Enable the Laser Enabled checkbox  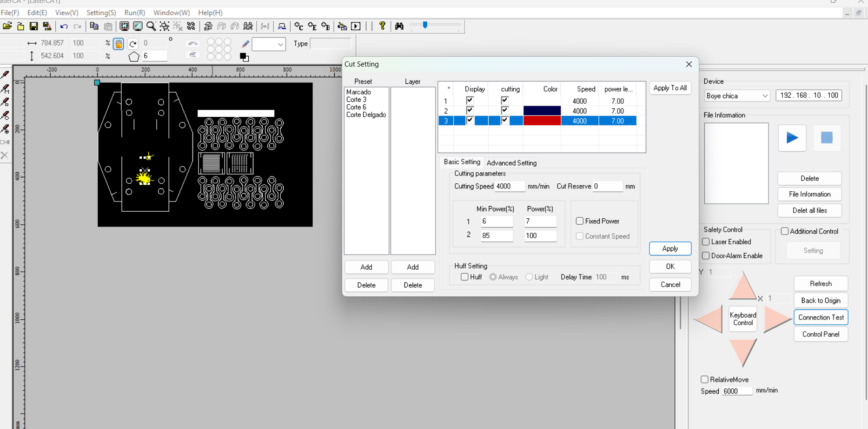point(706,242)
